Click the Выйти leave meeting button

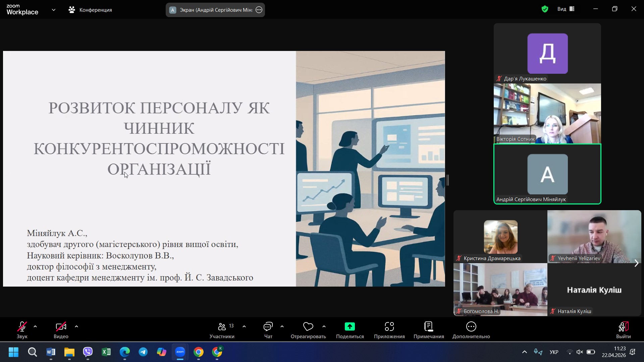[x=623, y=330]
